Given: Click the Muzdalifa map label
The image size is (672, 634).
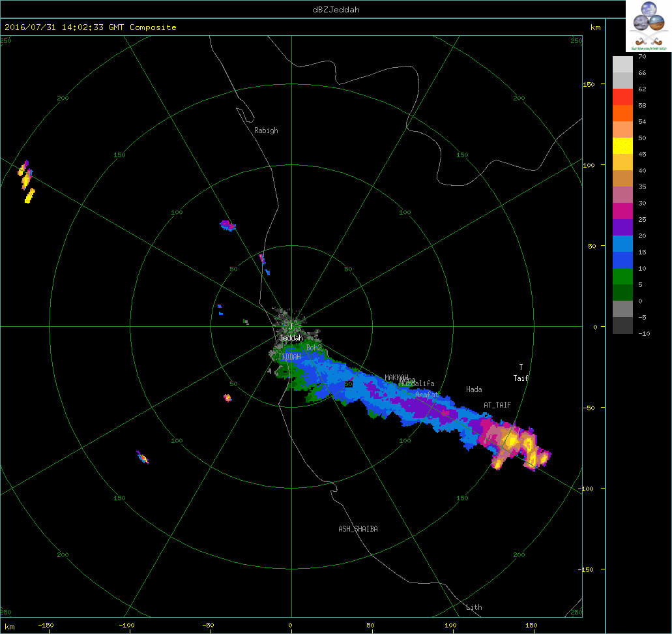Looking at the screenshot, I should [417, 384].
